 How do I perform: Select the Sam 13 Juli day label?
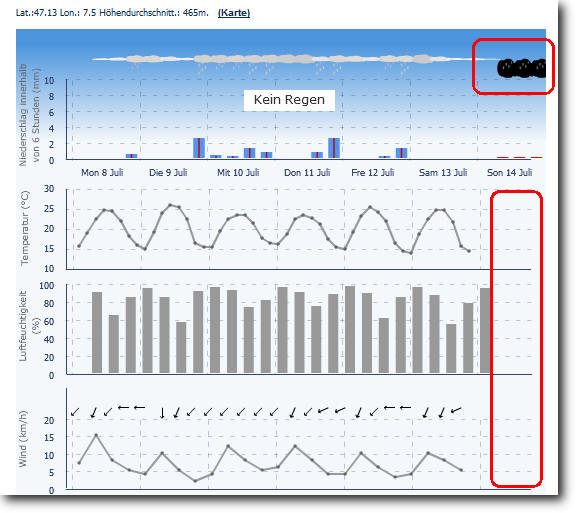(443, 172)
